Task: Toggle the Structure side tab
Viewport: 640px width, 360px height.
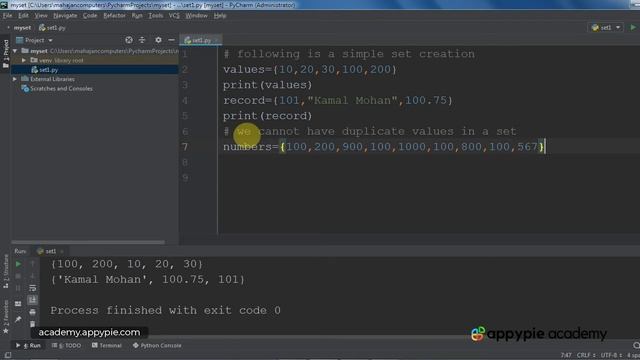Action: coord(6,271)
